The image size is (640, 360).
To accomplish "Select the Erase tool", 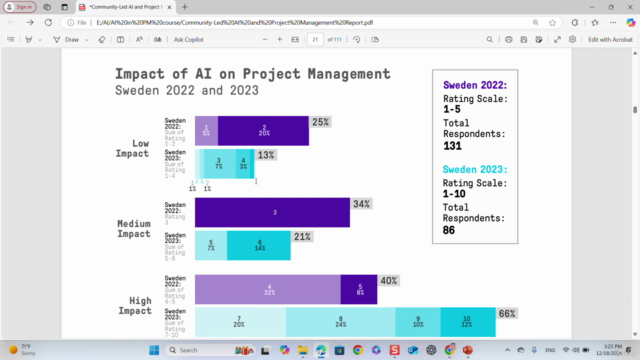I will pyautogui.click(x=102, y=40).
